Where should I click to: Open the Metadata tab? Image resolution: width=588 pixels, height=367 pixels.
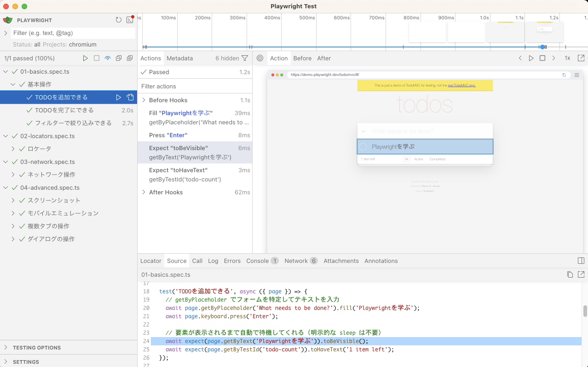point(179,58)
